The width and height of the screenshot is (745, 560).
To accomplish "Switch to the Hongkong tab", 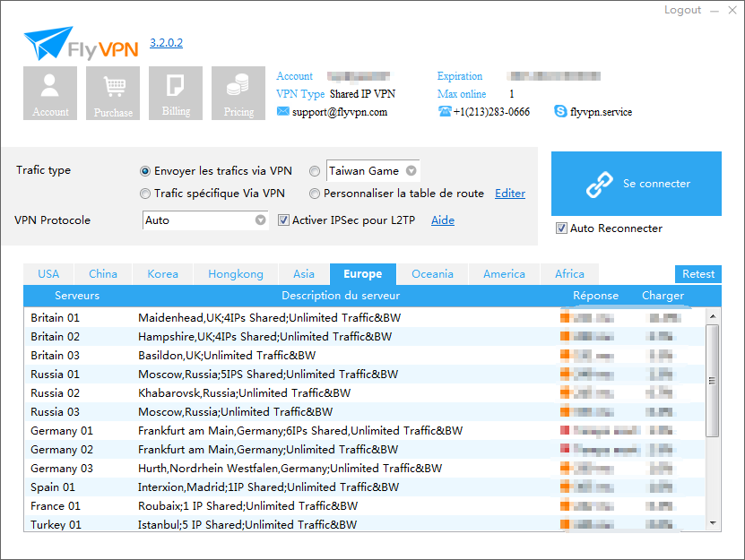I will click(x=236, y=274).
